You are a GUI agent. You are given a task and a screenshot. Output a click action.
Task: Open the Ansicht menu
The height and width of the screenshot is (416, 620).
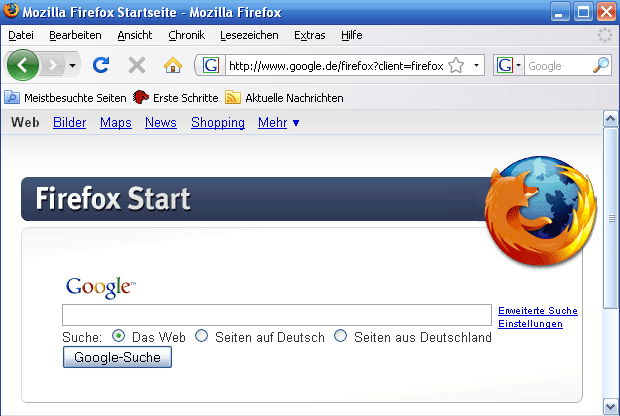135,35
